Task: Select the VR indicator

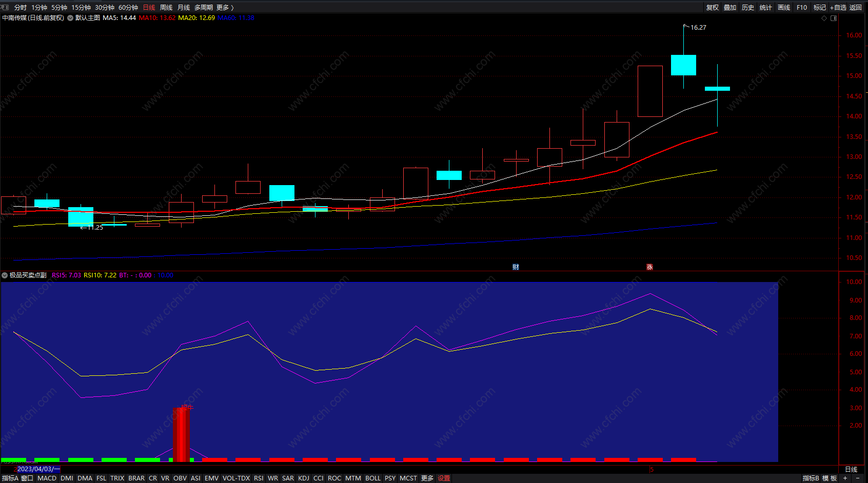Action: [x=165, y=478]
